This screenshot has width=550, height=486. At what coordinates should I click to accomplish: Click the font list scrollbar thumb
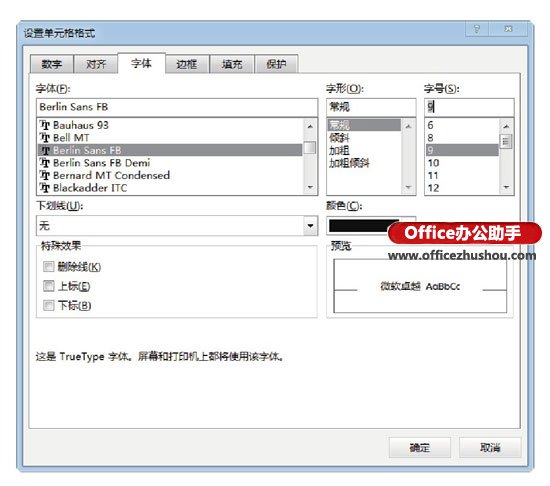point(310,147)
